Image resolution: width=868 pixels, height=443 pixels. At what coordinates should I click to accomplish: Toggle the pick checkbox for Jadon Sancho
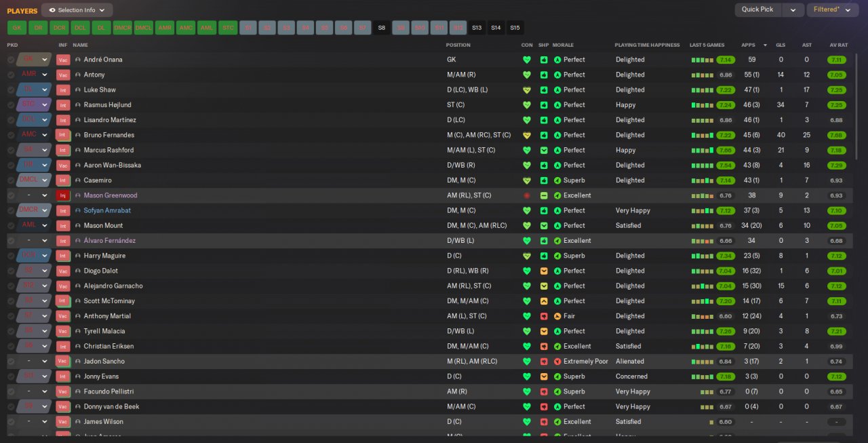(11, 361)
